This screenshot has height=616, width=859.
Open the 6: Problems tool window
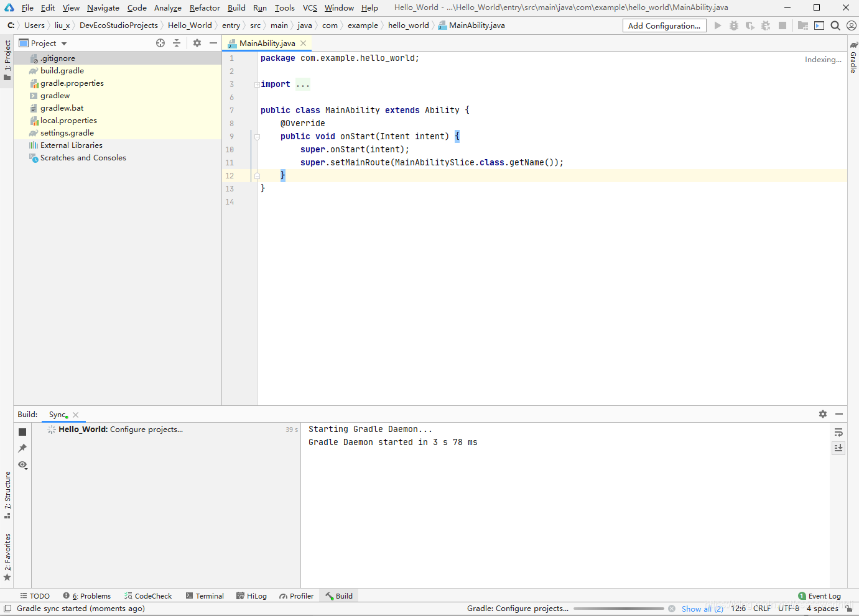point(87,595)
